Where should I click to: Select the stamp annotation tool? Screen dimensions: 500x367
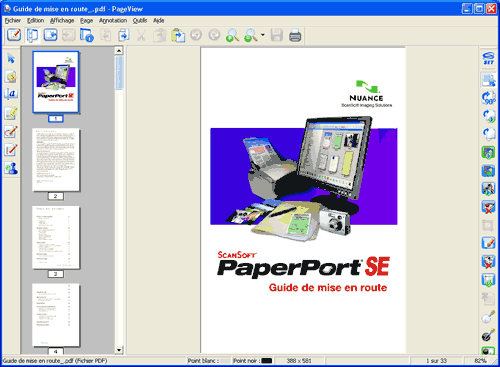click(11, 168)
